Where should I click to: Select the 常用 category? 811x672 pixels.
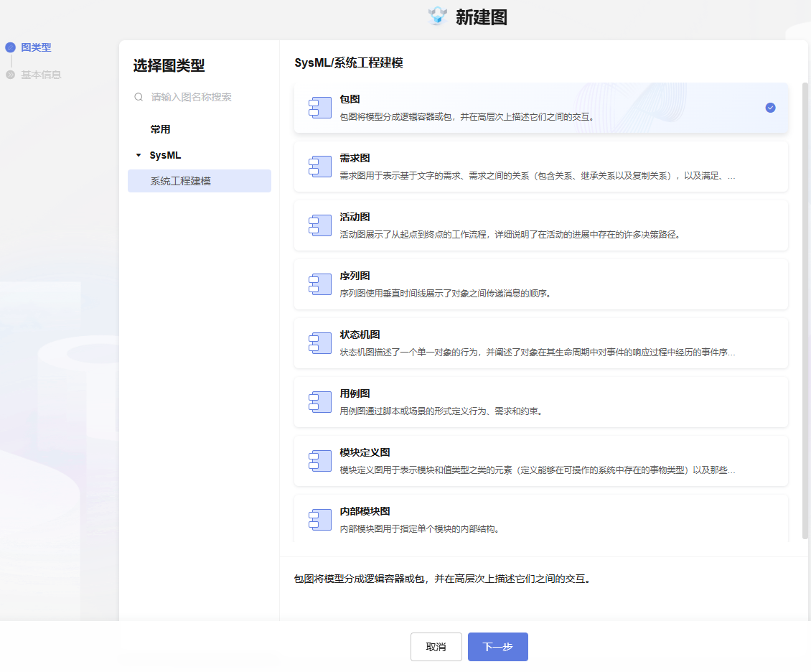point(160,129)
